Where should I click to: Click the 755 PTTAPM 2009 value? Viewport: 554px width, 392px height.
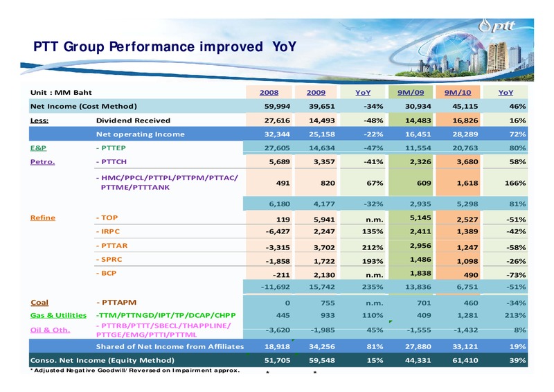[328, 303]
